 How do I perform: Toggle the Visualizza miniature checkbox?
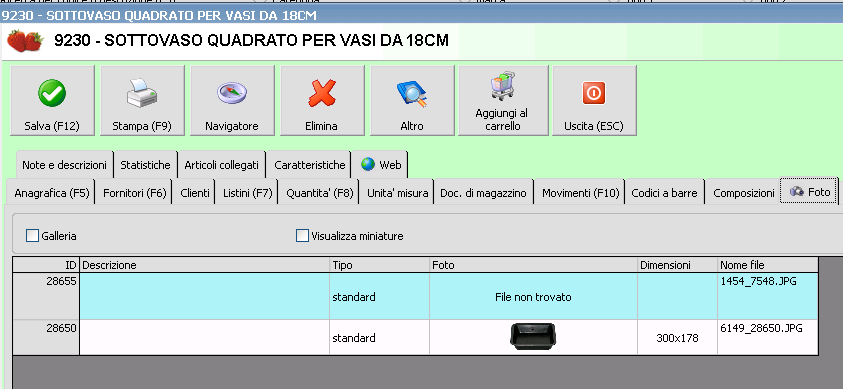coord(303,235)
